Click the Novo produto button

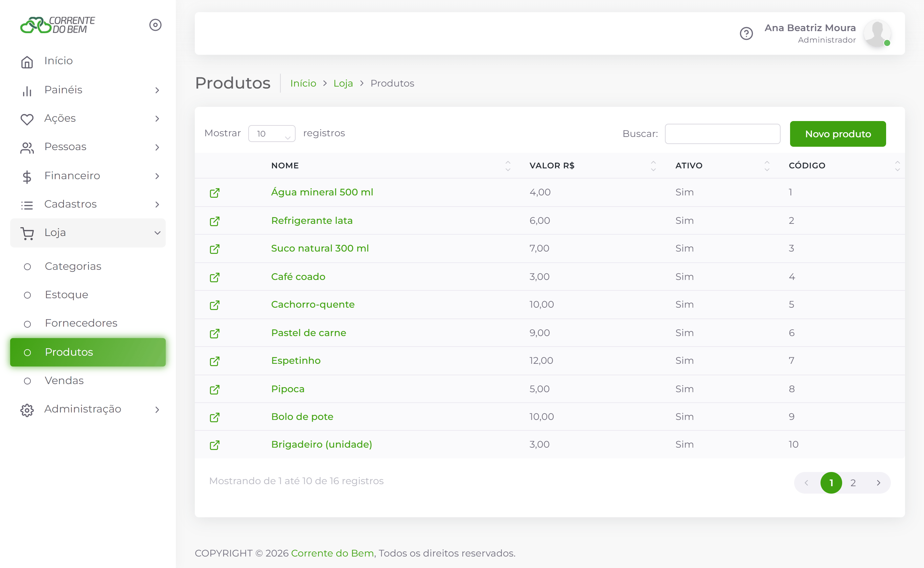(837, 134)
